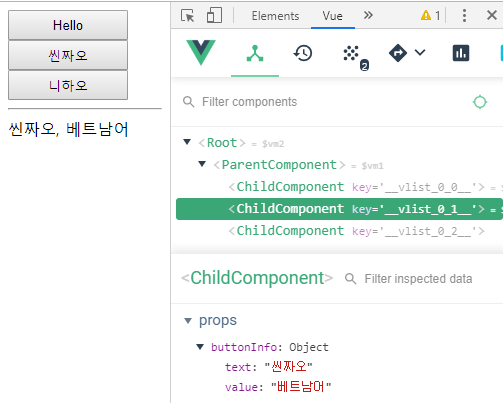Screen dimensions: 503x403
Task: Collapse the Root tree node arrow
Action: 187,142
